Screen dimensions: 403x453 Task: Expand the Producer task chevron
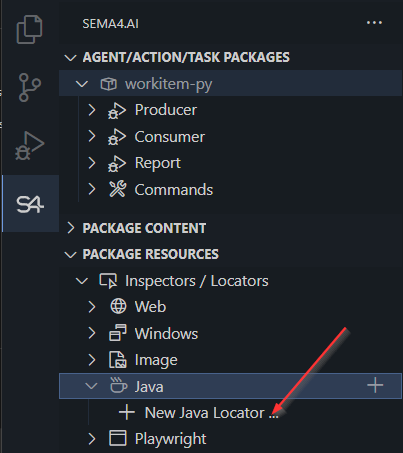(x=92, y=110)
